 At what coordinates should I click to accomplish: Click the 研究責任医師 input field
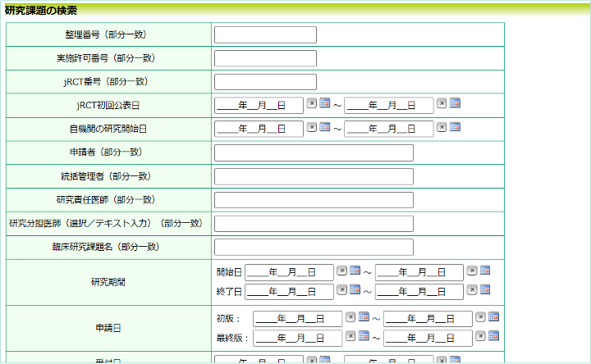point(313,201)
